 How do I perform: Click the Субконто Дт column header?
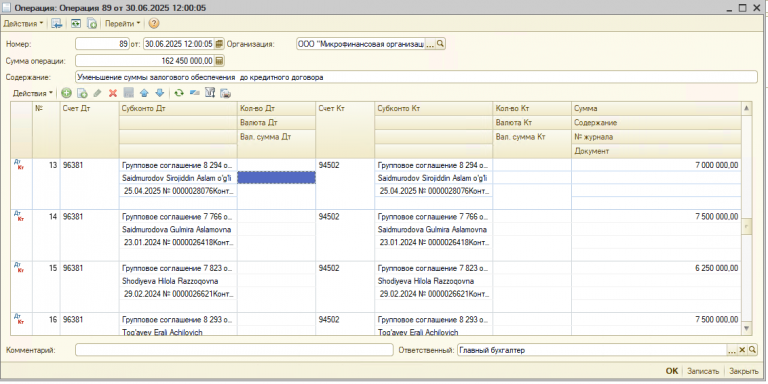(x=178, y=109)
